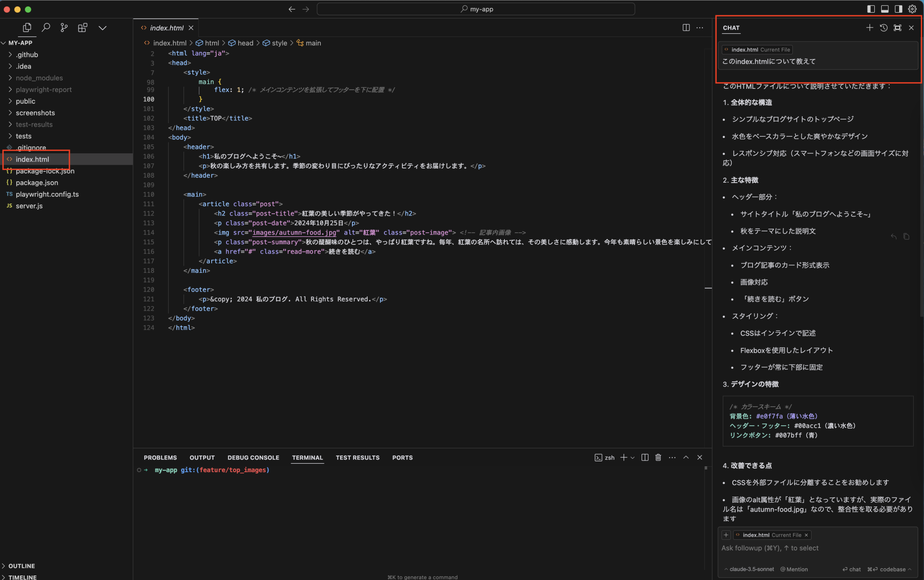Open the Extensions view
The width and height of the screenshot is (924, 580).
pos(83,28)
